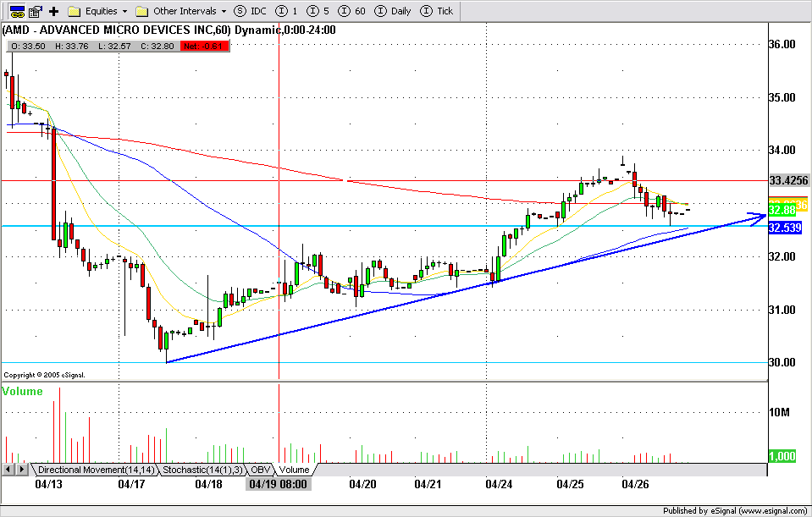This screenshot has height=517, width=812.
Task: Click the 04/17 date label
Action: 131,484
